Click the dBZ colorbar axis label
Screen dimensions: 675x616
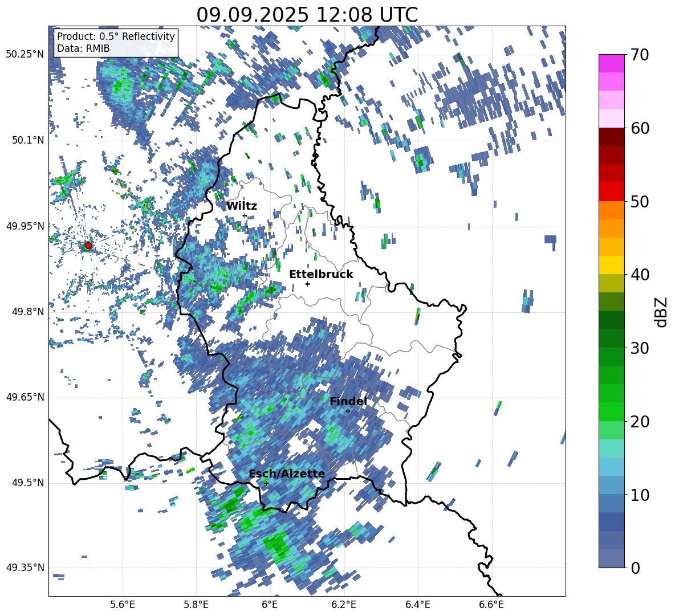[x=660, y=312]
